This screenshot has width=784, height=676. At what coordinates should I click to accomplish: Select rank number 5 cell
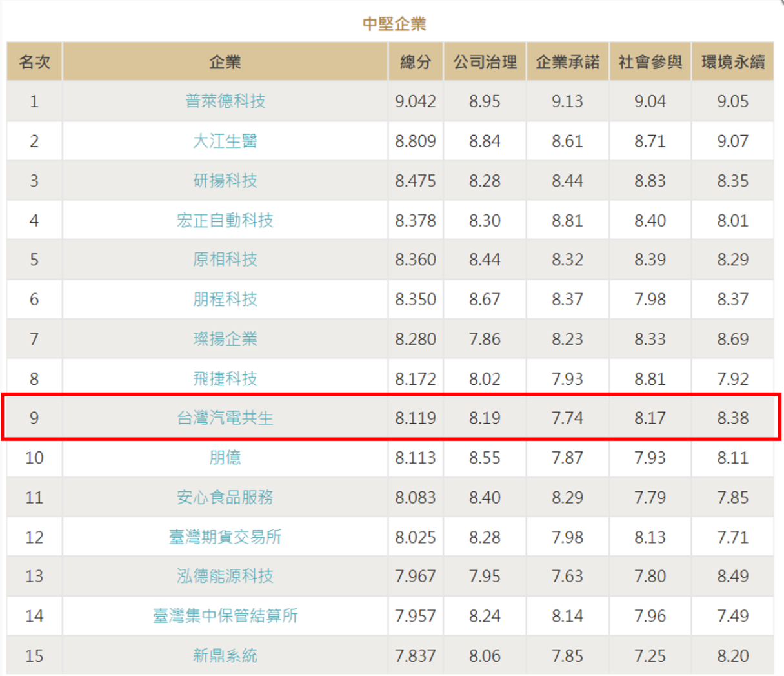click(x=34, y=260)
